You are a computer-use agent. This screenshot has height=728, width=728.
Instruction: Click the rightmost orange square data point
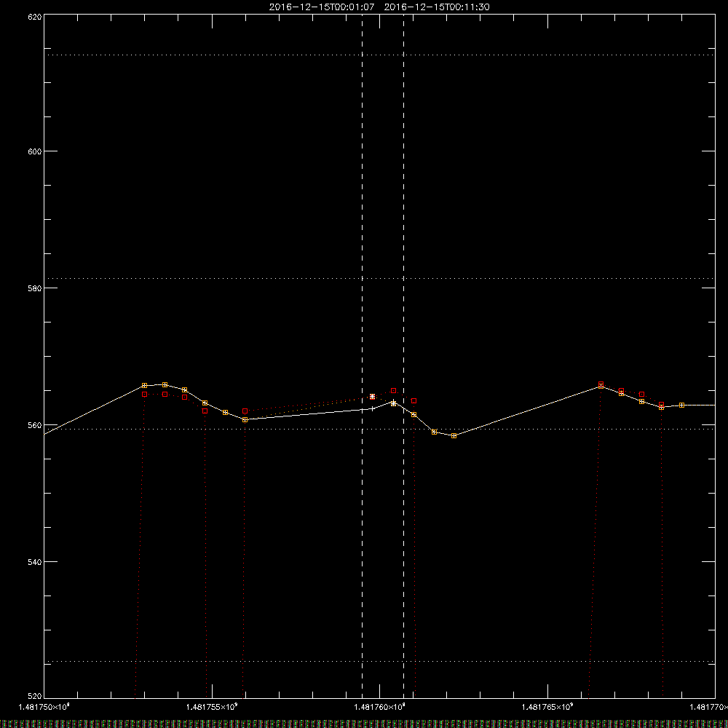click(681, 405)
